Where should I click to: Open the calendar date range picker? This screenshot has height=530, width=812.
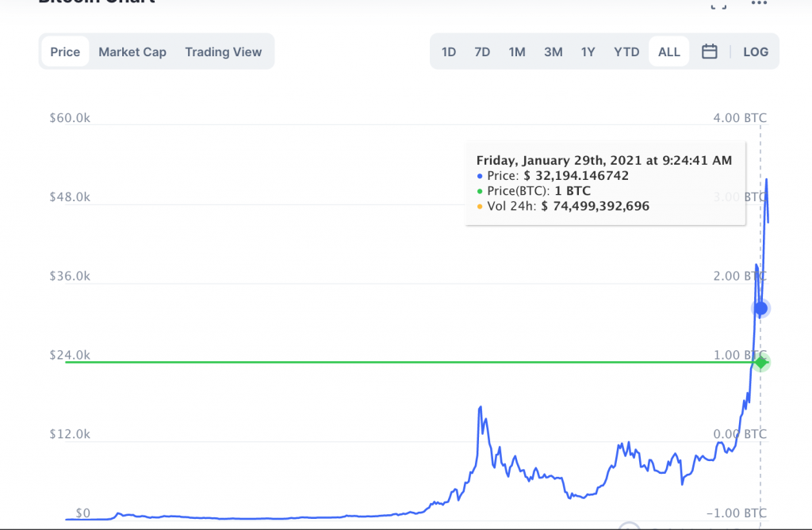(x=709, y=51)
